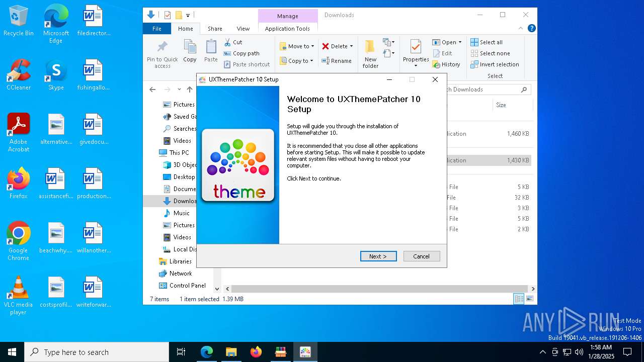The height and width of the screenshot is (362, 644).
Task: Collapse the ribbon with chevron
Action: click(521, 29)
